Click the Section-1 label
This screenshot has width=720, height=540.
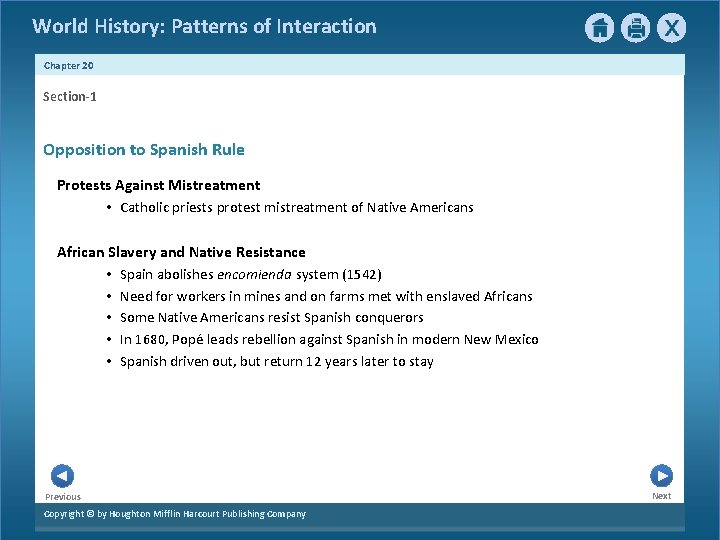click(70, 96)
